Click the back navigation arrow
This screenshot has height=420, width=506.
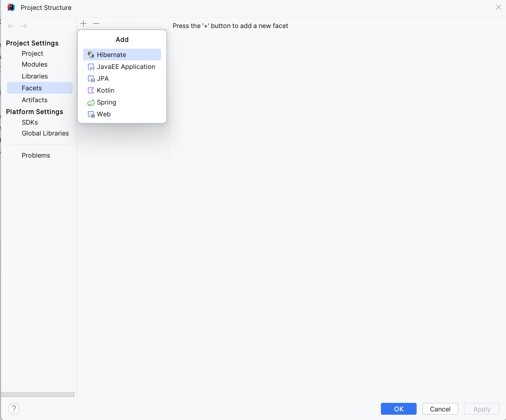(11, 26)
